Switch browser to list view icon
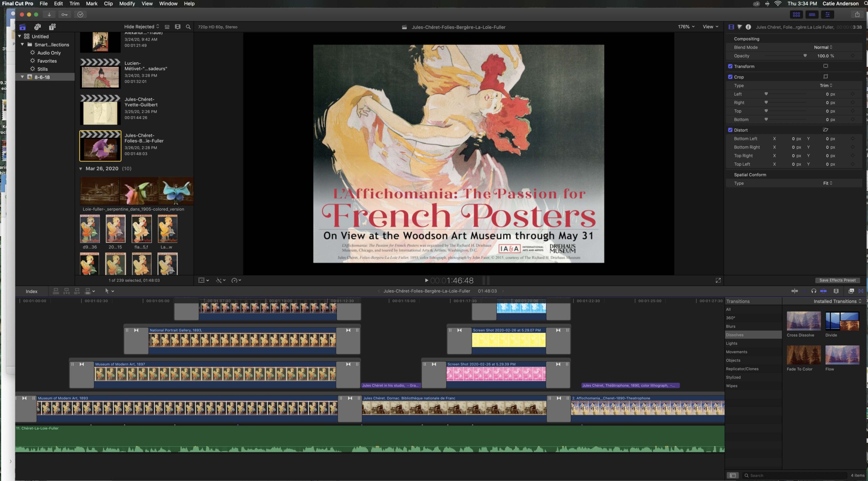Image resolution: width=868 pixels, height=481 pixels. pos(167,27)
